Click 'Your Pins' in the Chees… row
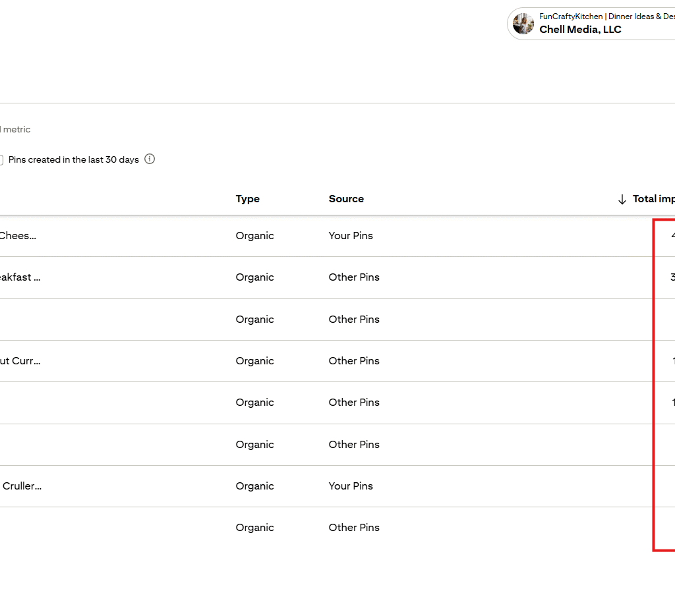This screenshot has width=675, height=616. [351, 236]
